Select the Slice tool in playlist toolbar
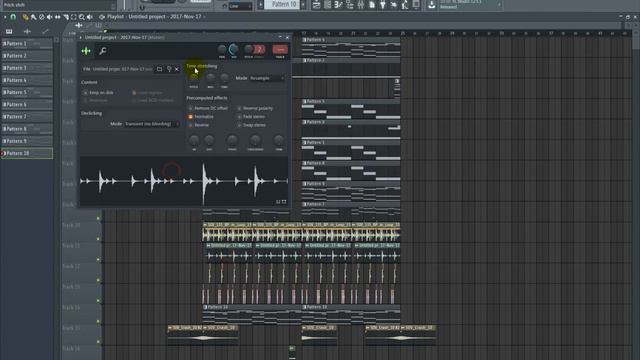Screen dimensions: 640x360 (x=66, y=17)
